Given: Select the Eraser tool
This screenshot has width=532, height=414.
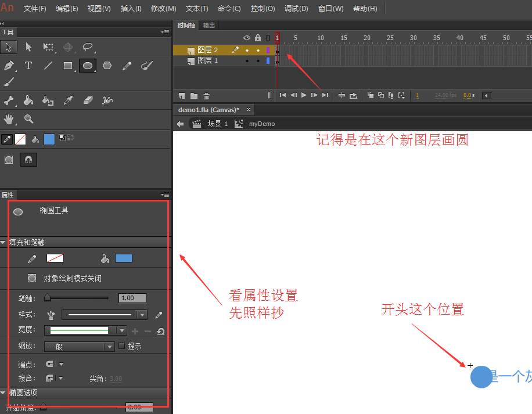Looking at the screenshot, I should coord(88,100).
